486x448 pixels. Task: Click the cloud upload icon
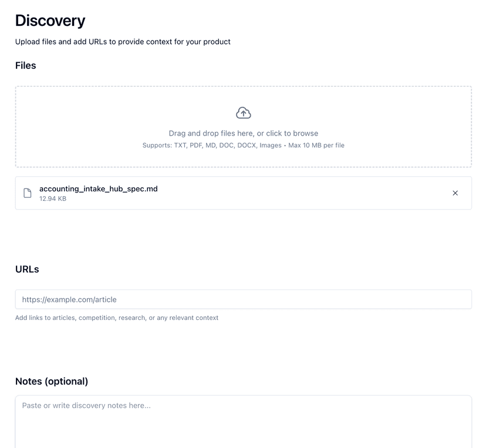[x=243, y=112]
